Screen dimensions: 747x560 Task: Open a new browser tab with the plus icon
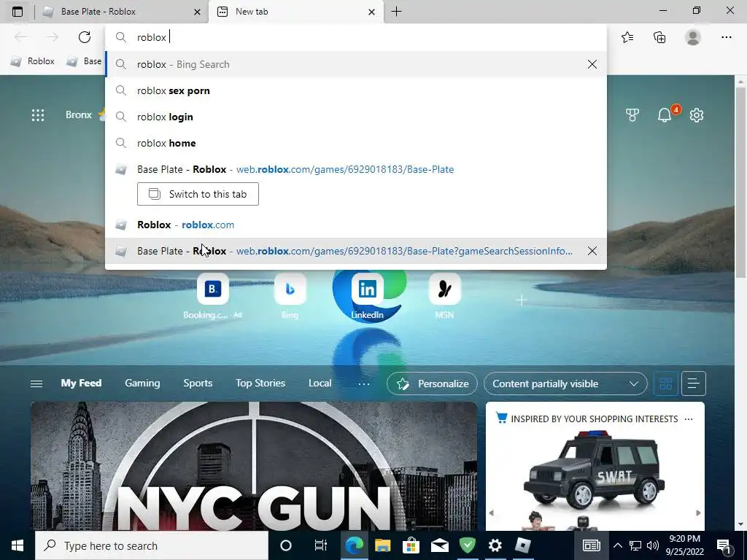(x=396, y=12)
